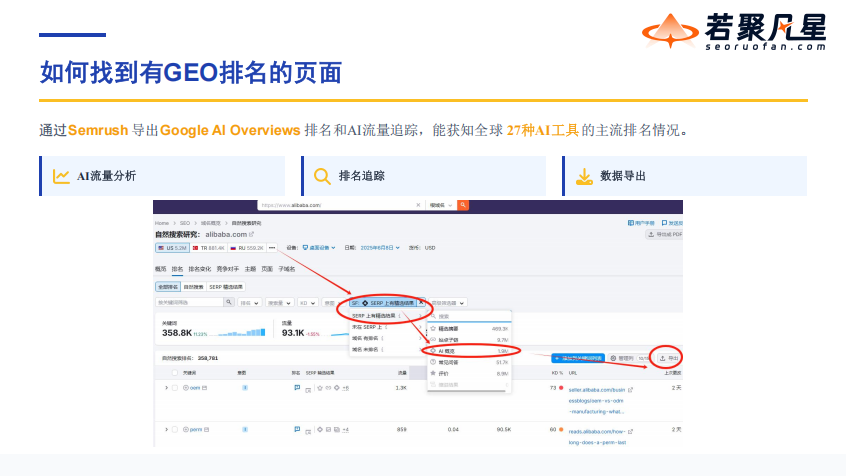Screen dimensions: 846x476
Task: Click the star SERP feature icon in oem row
Action: (x=320, y=387)
